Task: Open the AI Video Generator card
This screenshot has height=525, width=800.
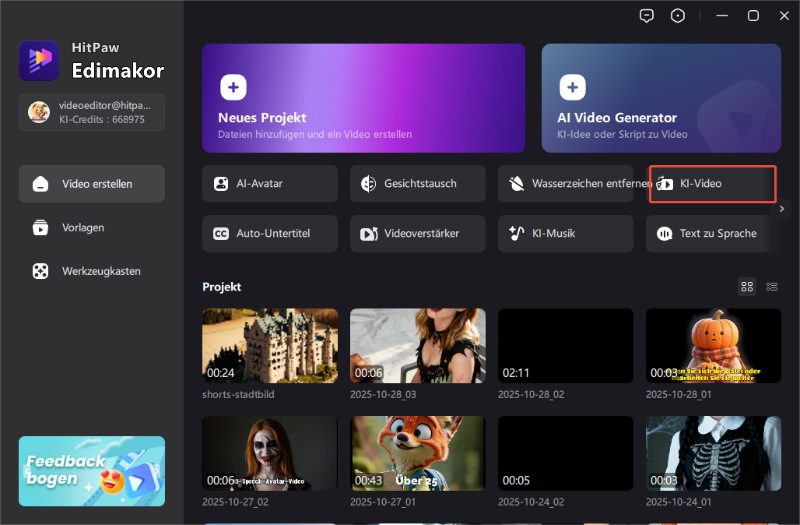Action: [x=661, y=97]
